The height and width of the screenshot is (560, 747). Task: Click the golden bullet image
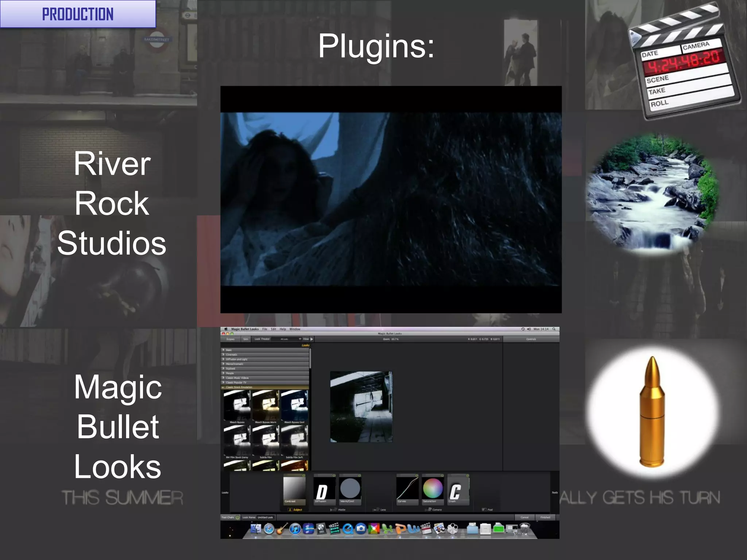coord(651,411)
